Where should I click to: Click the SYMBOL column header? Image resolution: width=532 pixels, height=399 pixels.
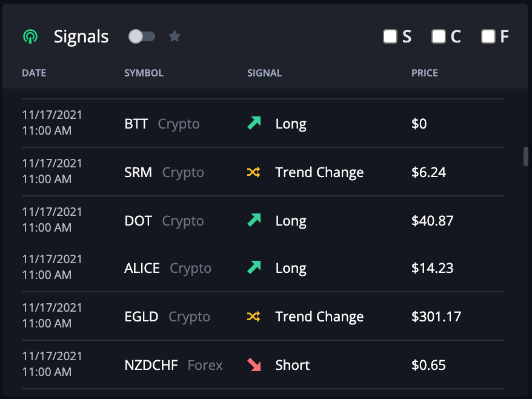pos(144,73)
